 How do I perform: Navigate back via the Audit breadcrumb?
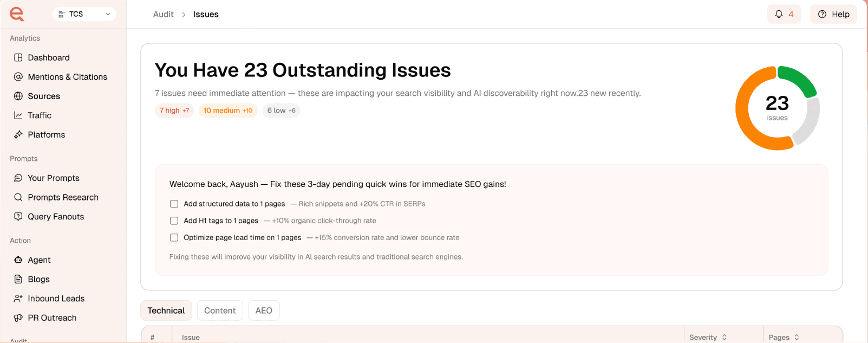[x=164, y=14]
